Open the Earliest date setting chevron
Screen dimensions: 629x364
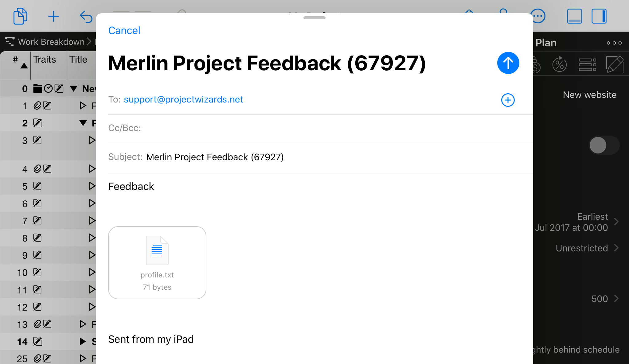(x=616, y=222)
